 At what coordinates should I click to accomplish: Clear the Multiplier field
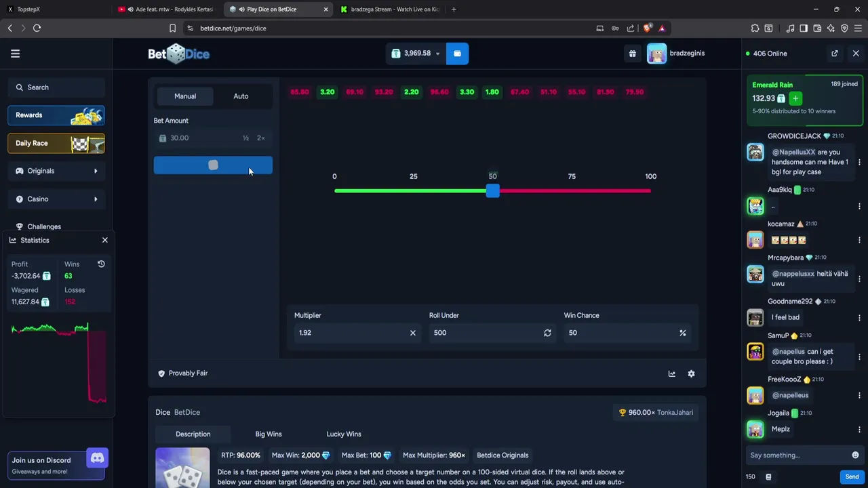[x=412, y=333]
